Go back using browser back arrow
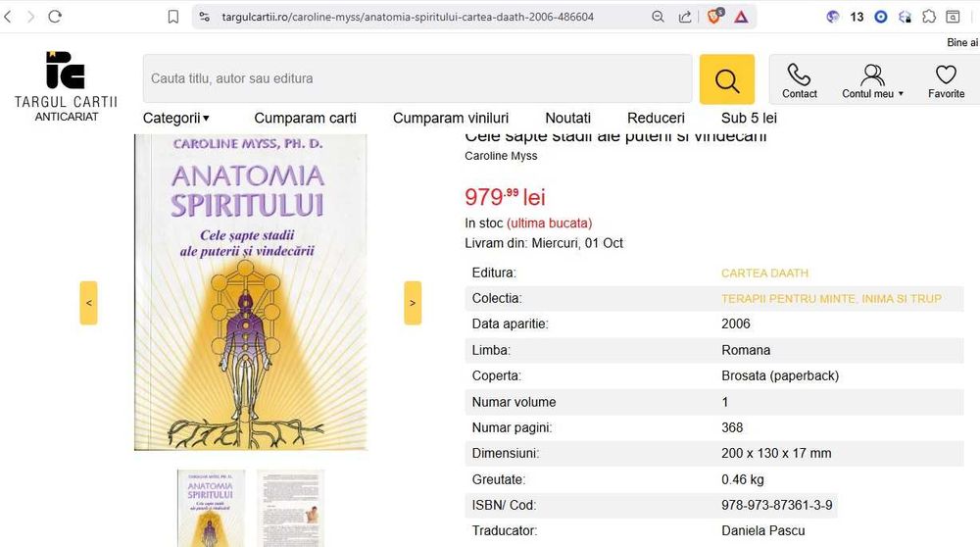 point(8,17)
